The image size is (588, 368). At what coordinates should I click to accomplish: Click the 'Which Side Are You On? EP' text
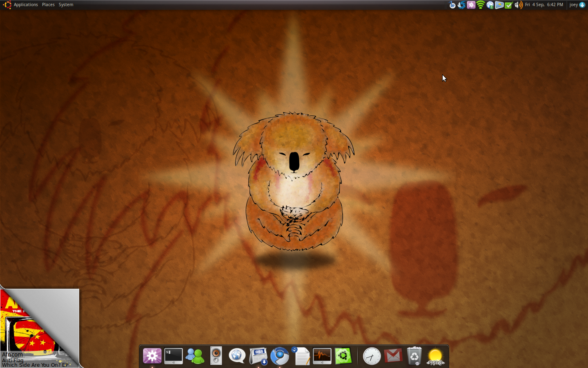[35, 365]
